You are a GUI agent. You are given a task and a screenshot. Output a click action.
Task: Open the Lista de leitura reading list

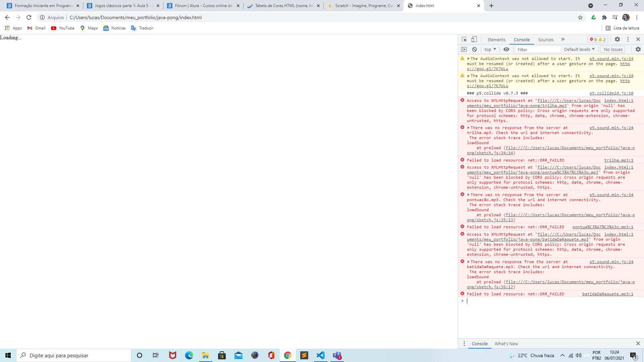tap(623, 28)
